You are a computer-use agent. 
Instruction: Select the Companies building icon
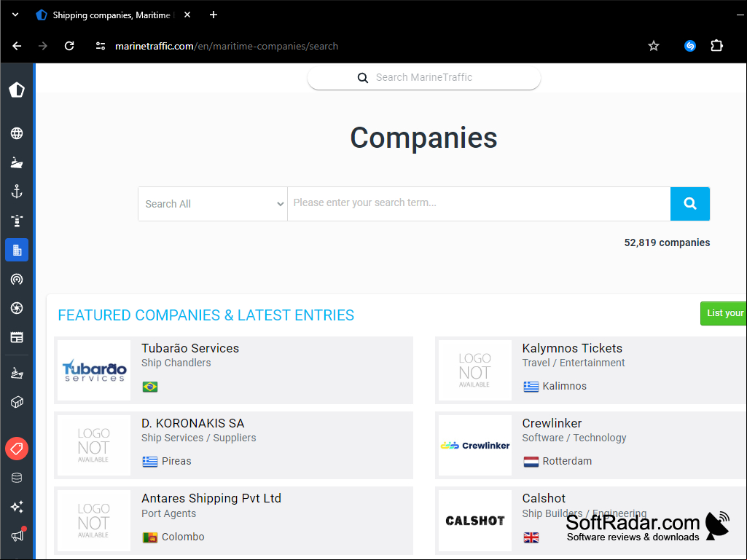(17, 250)
